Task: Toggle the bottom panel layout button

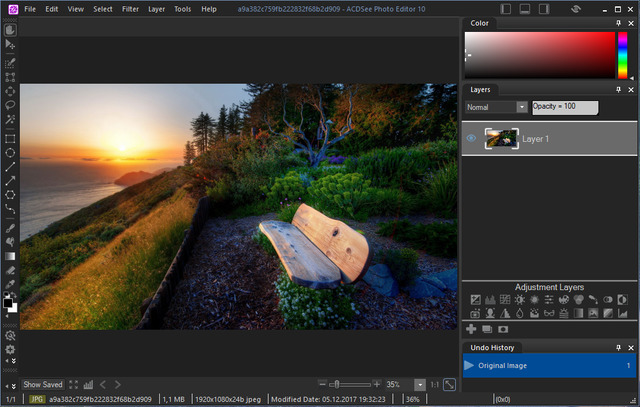Action: [524, 9]
